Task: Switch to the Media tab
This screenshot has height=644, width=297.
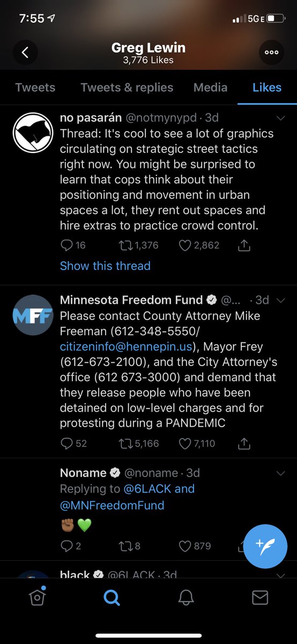Action: click(x=210, y=87)
